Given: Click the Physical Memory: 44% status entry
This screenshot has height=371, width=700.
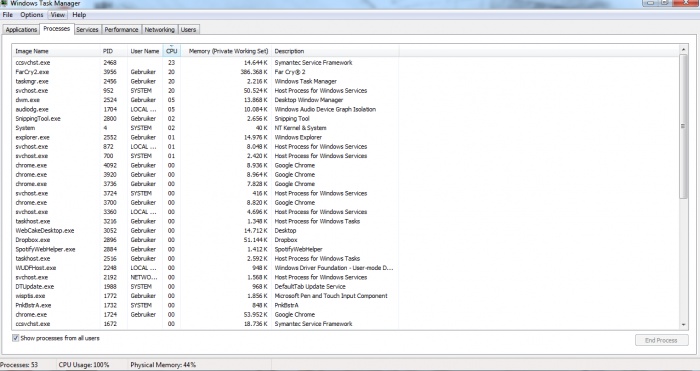Looking at the screenshot, I should tap(163, 365).
